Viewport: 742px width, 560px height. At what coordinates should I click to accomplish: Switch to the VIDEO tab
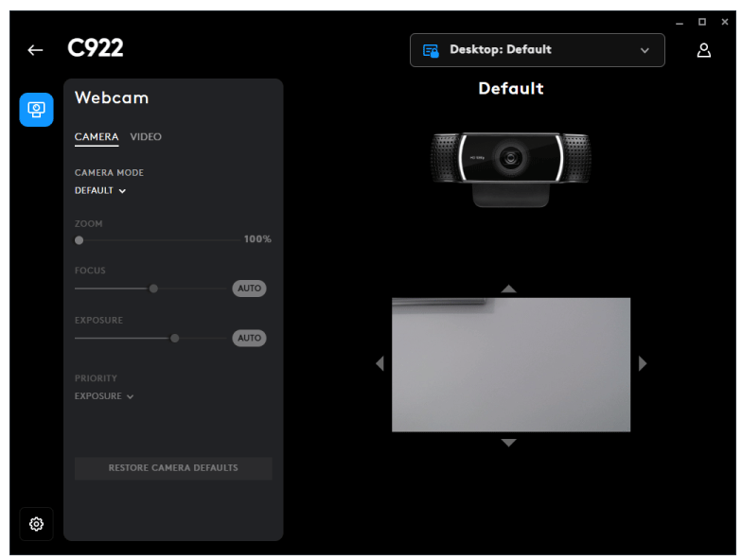coord(146,136)
